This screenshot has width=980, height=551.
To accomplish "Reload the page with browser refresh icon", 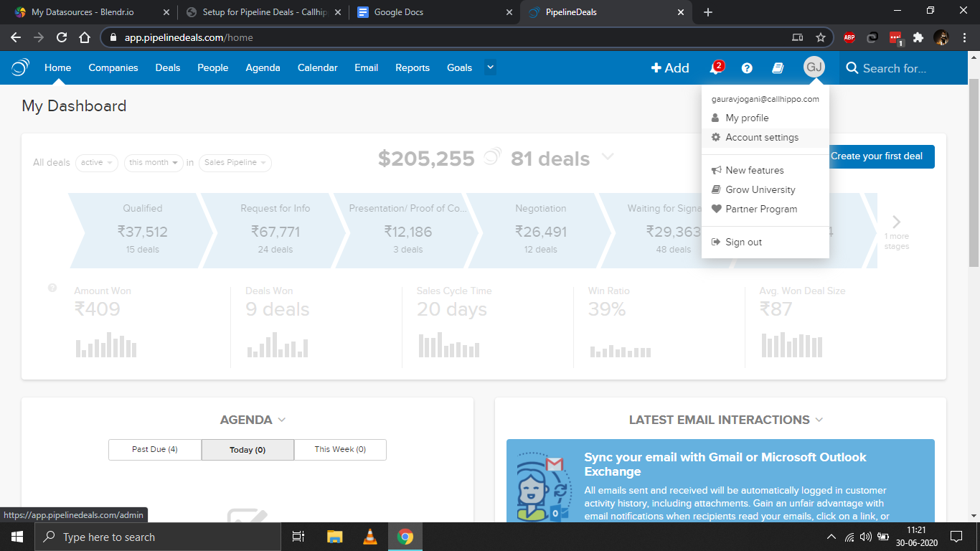I will point(62,37).
